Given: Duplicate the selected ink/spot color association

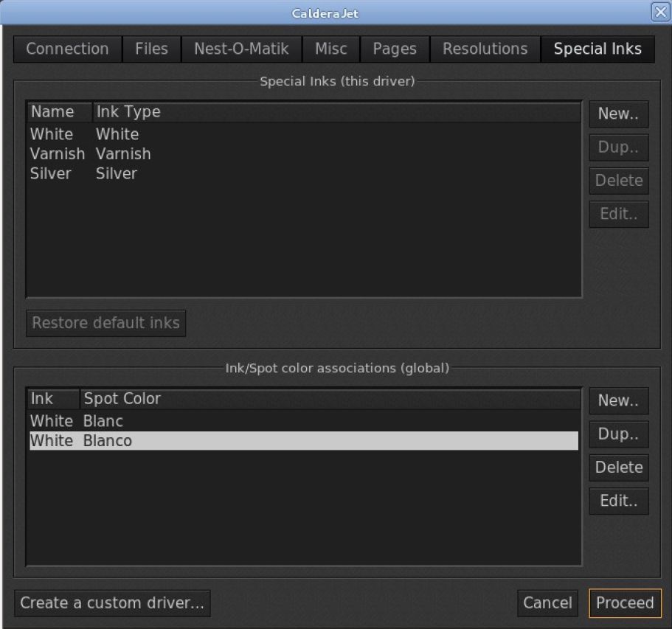Looking at the screenshot, I should pos(618,434).
